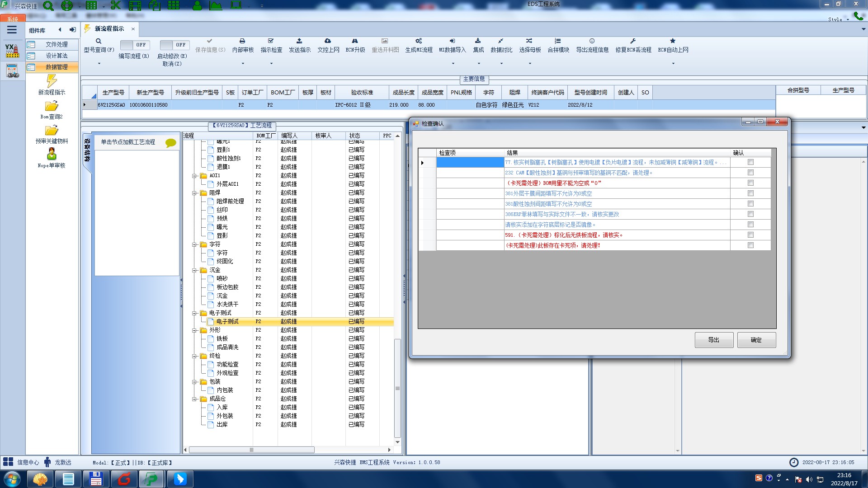This screenshot has height=488, width=868.
Task: Click the 导出 button in dialog
Action: (713, 340)
